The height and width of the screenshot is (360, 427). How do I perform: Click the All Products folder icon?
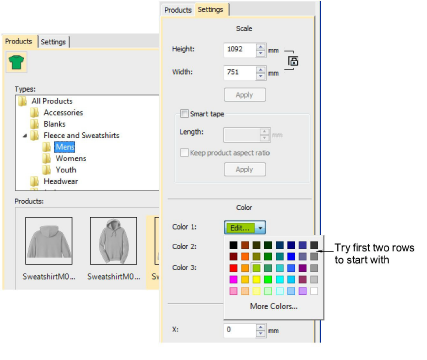22,101
